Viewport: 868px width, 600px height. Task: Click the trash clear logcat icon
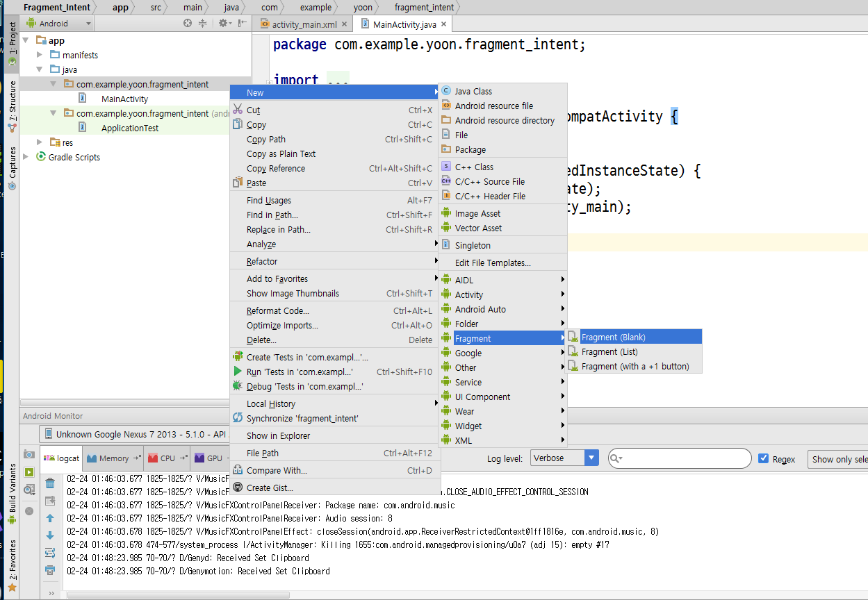point(50,483)
